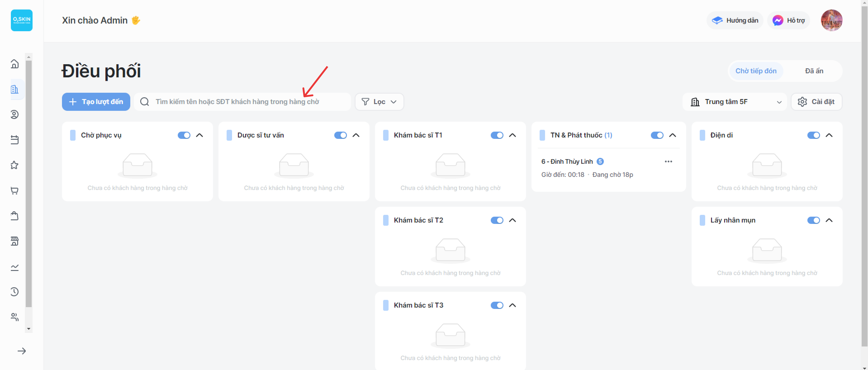The image size is (868, 370).
Task: Toggle the Lấy nhân mụn queue switch
Action: (x=813, y=220)
